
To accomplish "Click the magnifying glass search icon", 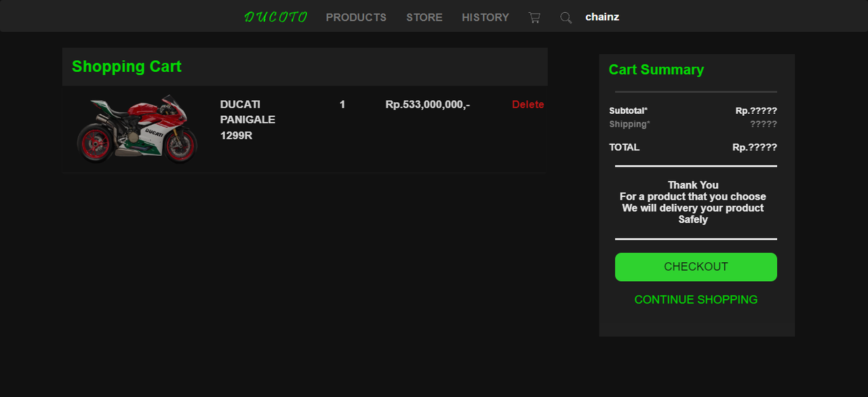I will coord(566,18).
